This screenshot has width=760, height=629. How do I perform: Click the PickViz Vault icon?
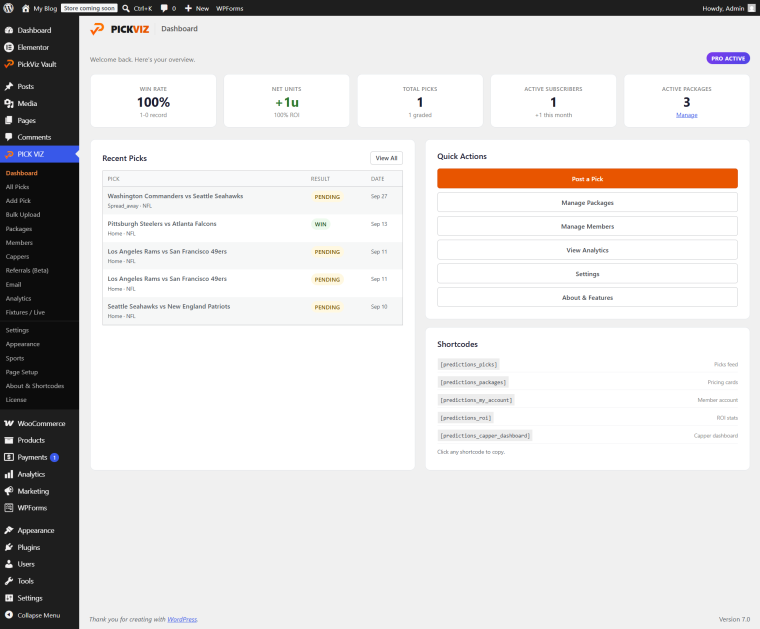pos(9,64)
